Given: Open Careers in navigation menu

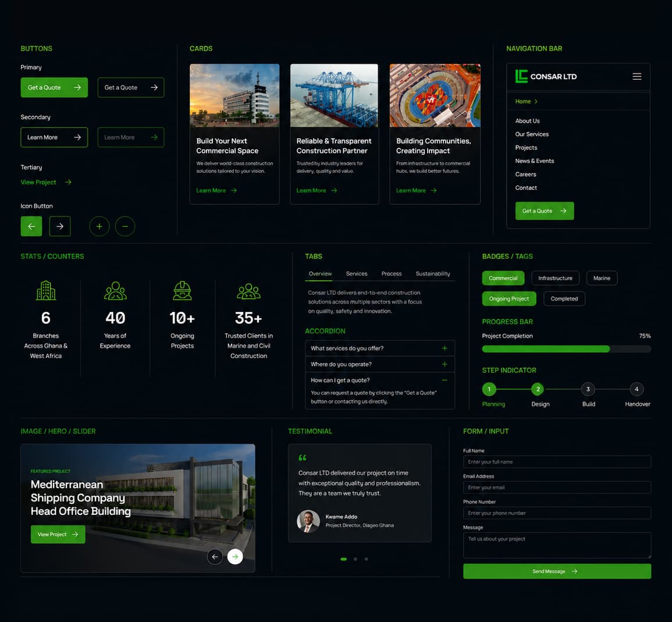Looking at the screenshot, I should pyautogui.click(x=525, y=175).
